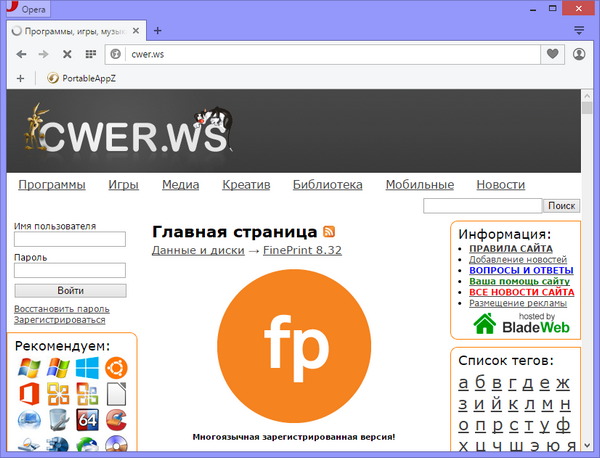Open the FinePrint 8.32 link
Image resolution: width=600 pixels, height=458 pixels.
(302, 250)
